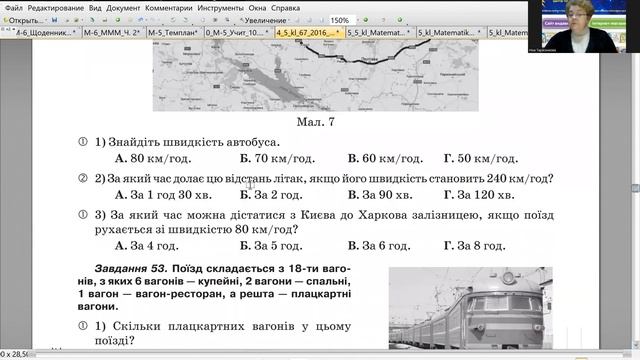Click answer Г. За 120 хв
This screenshot has width=640, height=360.
click(x=479, y=195)
